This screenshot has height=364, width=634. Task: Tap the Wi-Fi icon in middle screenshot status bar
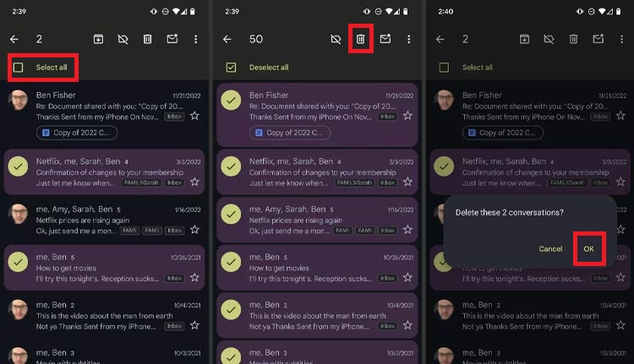click(389, 11)
